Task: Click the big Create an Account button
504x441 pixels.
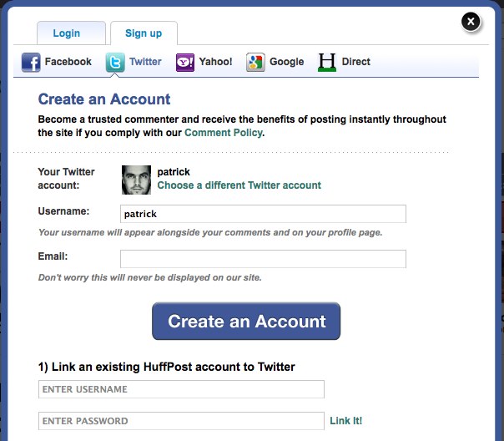Action: tap(246, 321)
